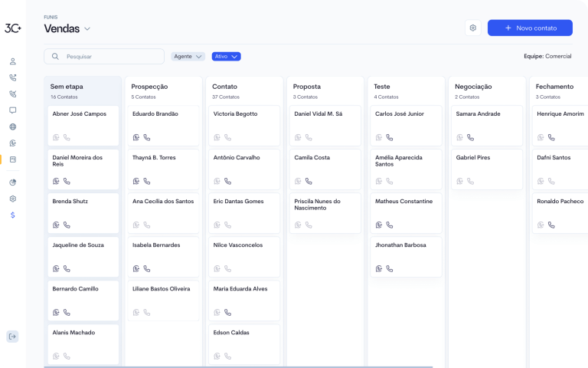The width and height of the screenshot is (588, 368).
Task: Click WhatsApp icon on Brenda Shutz card
Action: 56,225
